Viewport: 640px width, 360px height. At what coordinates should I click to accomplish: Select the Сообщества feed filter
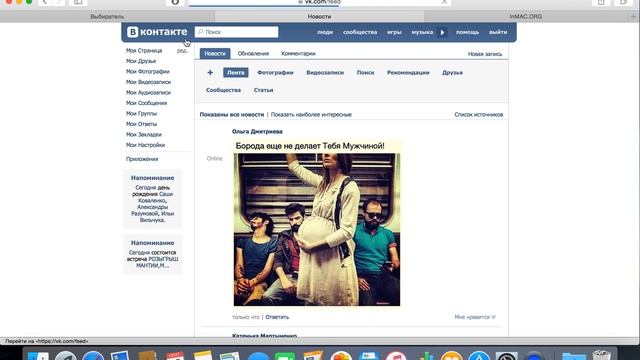click(223, 90)
